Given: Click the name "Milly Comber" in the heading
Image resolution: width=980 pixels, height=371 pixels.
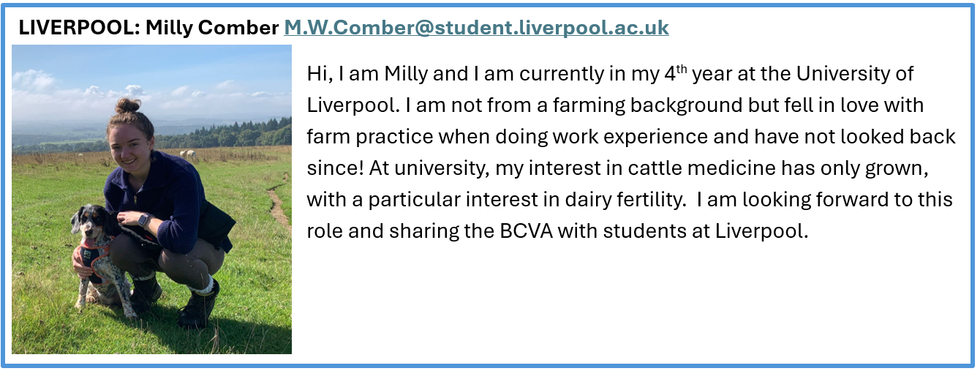Looking at the screenshot, I should coord(212,28).
